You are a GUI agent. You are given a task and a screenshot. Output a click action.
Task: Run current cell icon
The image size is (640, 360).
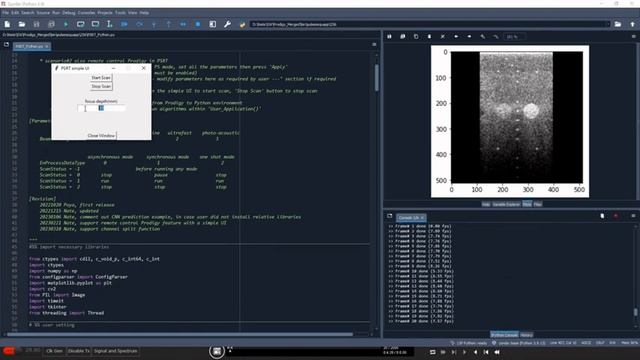pyautogui.click(x=80, y=24)
